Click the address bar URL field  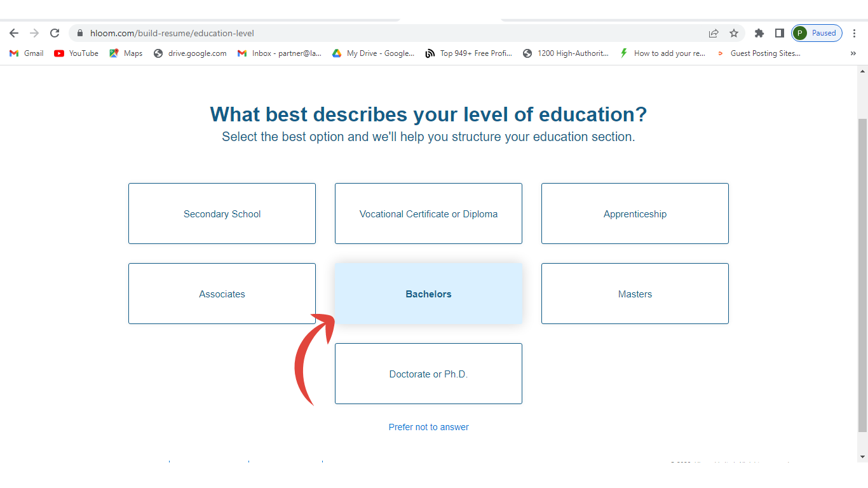tap(381, 33)
